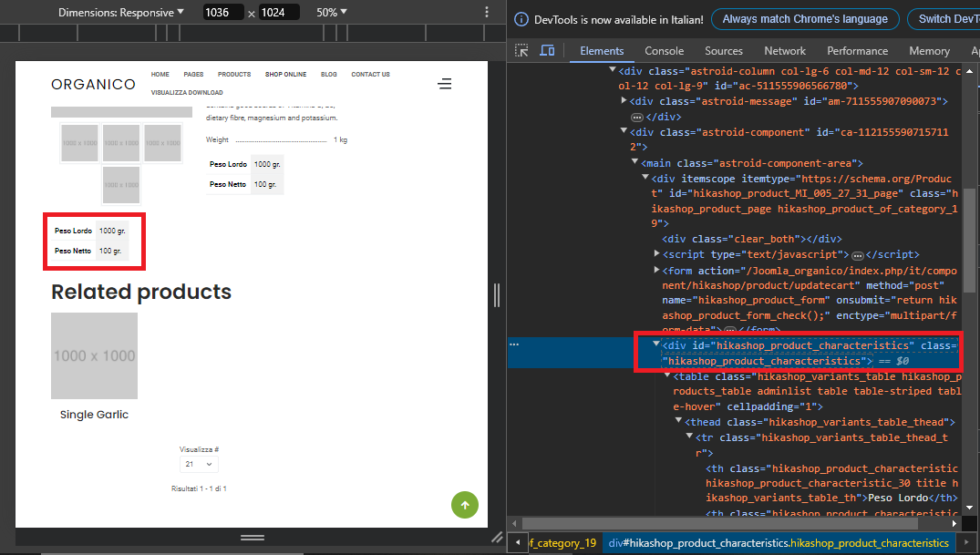Viewport: 980px width, 555px height.
Task: Toggle the device toolbar icon
Action: tap(547, 51)
